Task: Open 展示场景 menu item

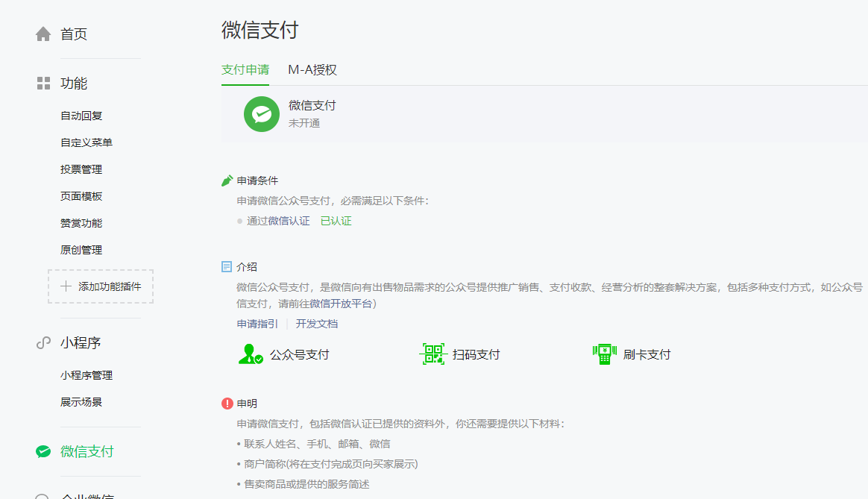Action: [81, 402]
